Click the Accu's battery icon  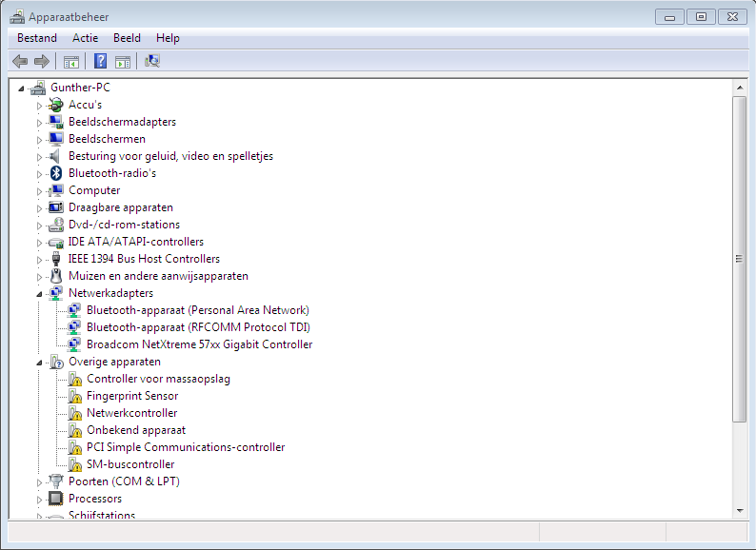(56, 105)
